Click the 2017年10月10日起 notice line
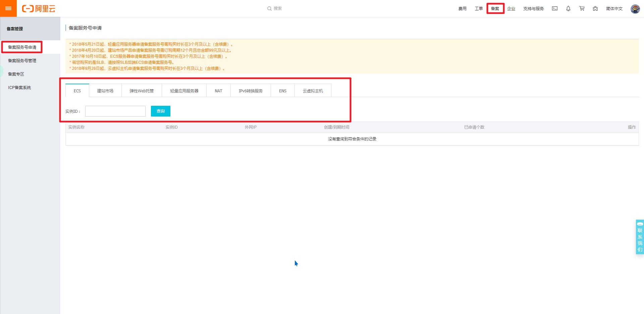Viewport: 644px width, 314px height. coord(148,56)
